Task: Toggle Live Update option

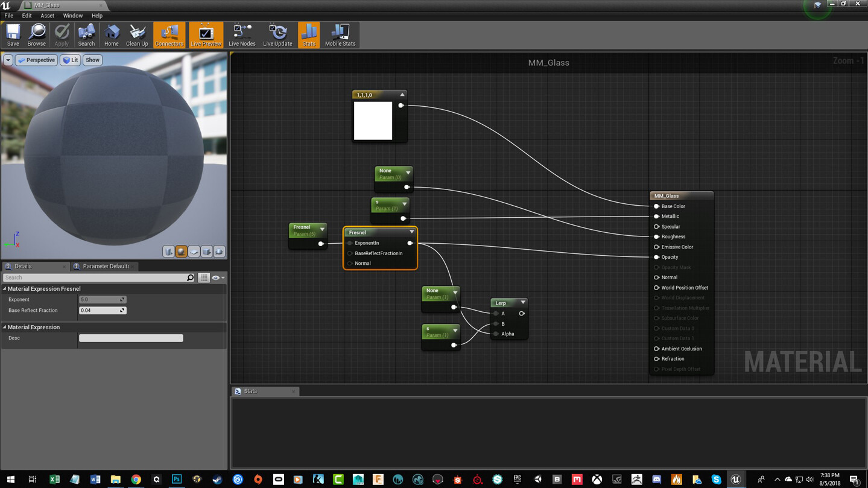Action: click(277, 36)
